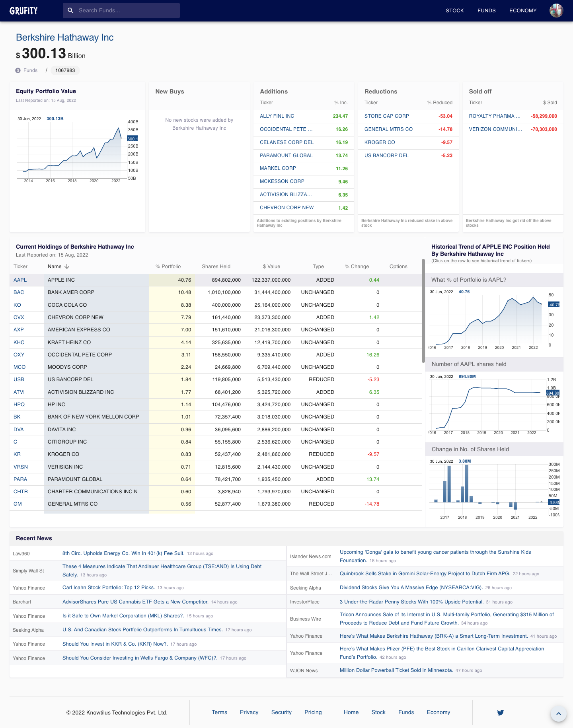Click the dollar Funds breadcrumb icon
Image resolution: width=573 pixels, height=728 pixels.
point(18,70)
